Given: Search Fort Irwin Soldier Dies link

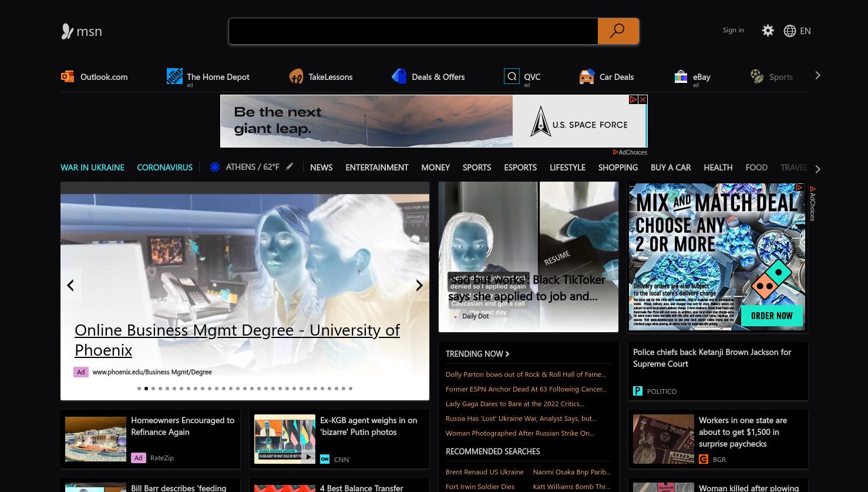Looking at the screenshot, I should pyautogui.click(x=480, y=487).
